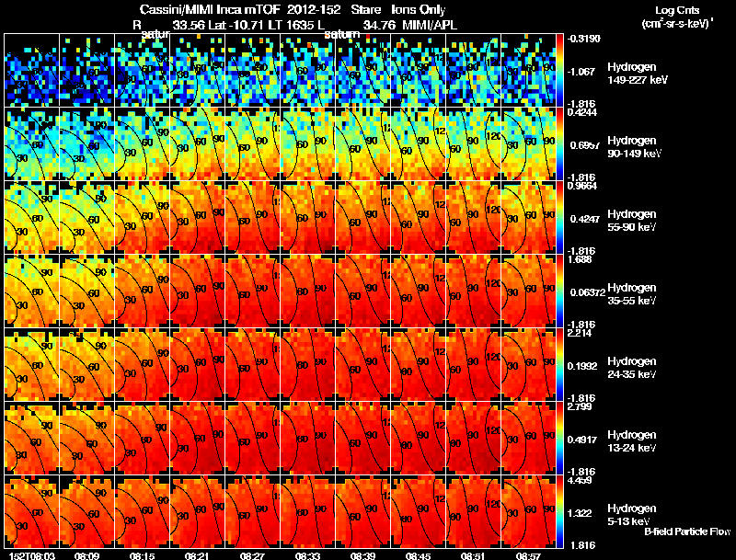Click the colorbar beside Hydrogen 13-24 keV
Image resolution: width=736 pixels, height=560 pixels.
(559, 438)
